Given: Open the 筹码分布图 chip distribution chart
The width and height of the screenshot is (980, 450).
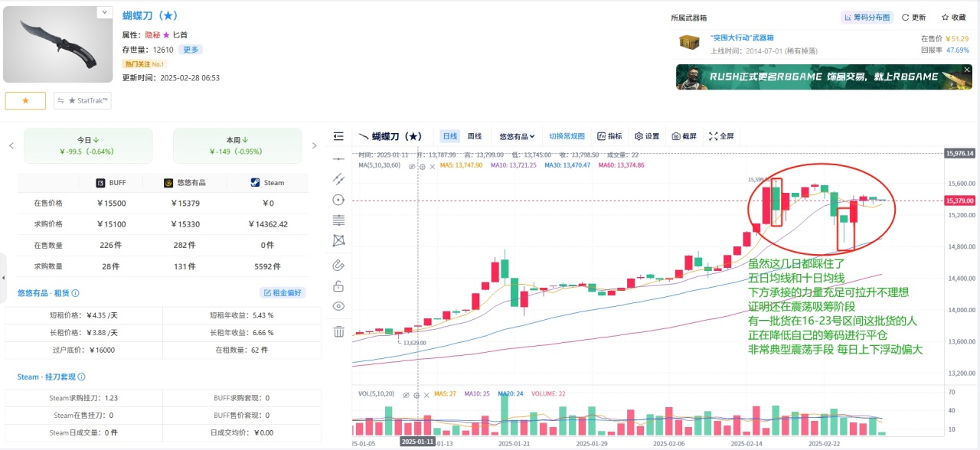Looking at the screenshot, I should pyautogui.click(x=867, y=17).
